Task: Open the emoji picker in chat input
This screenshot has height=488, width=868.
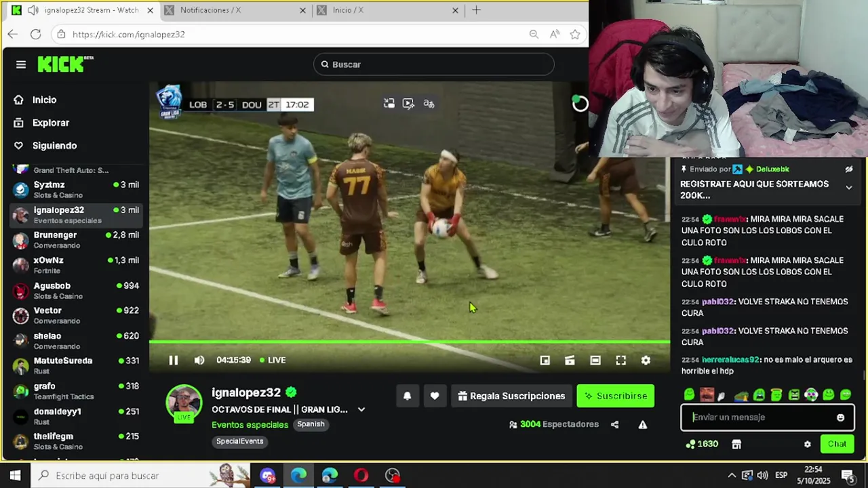Action: 840,418
